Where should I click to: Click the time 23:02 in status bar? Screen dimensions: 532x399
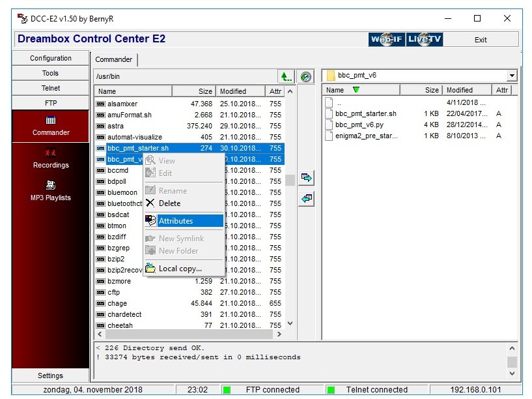click(x=197, y=389)
